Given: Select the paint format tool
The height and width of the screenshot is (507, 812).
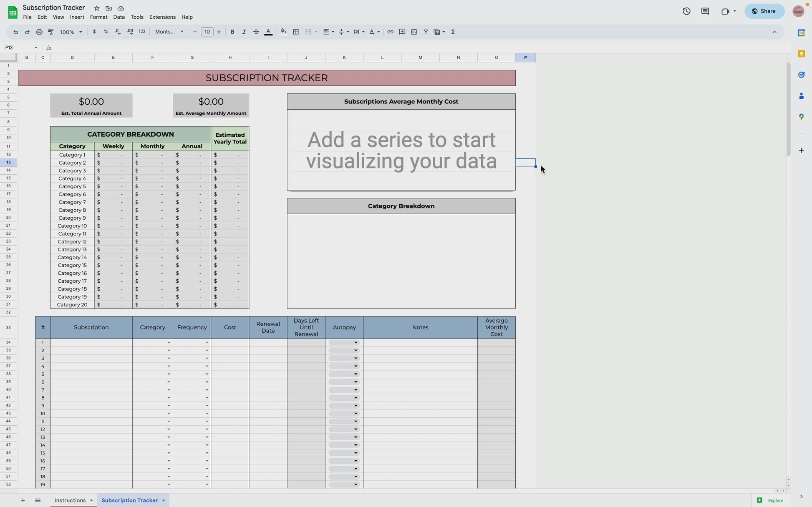Looking at the screenshot, I should (51, 32).
